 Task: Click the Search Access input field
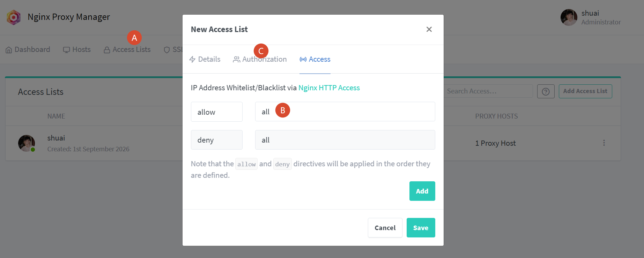coord(488,91)
